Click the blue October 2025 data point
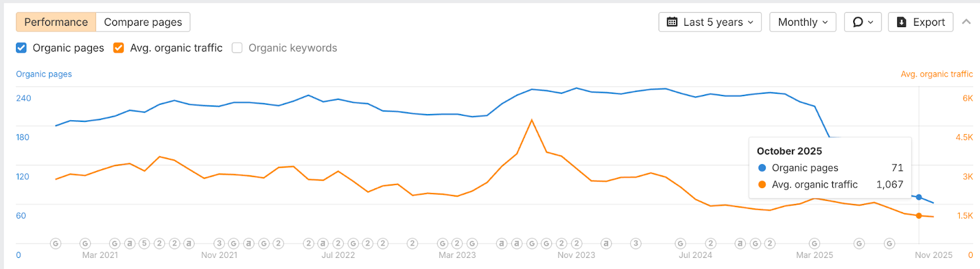 (919, 197)
